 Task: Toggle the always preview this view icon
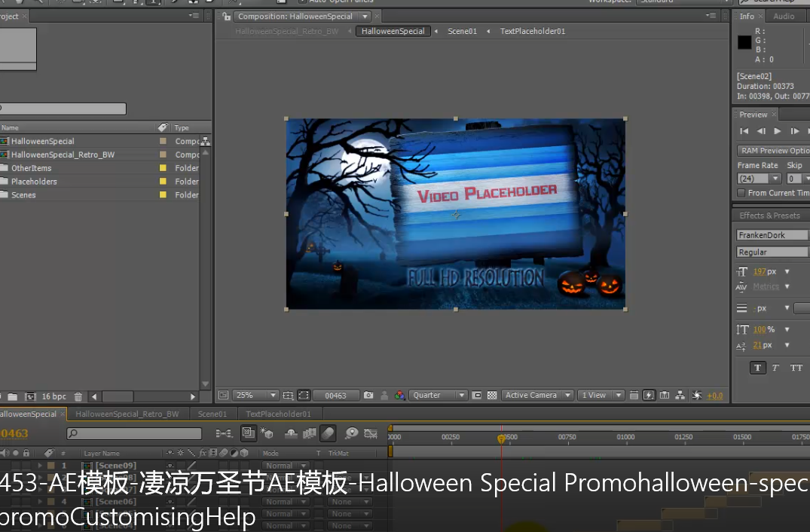click(x=223, y=395)
